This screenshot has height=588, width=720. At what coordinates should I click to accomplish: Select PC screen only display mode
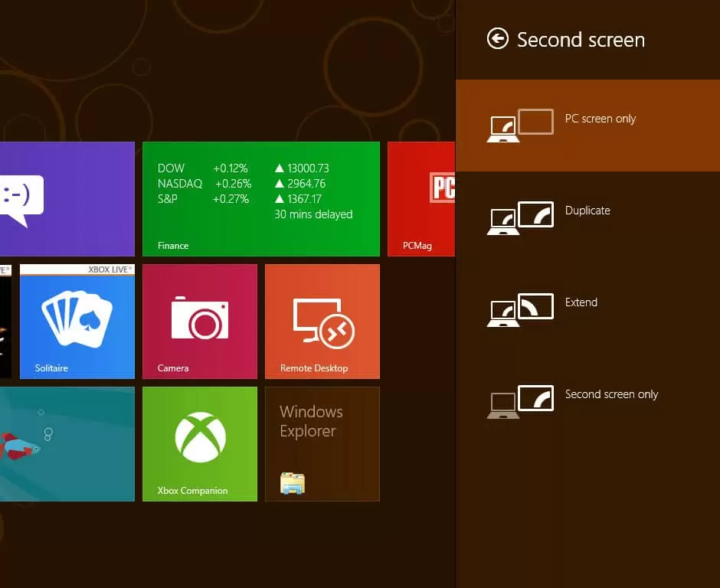587,126
